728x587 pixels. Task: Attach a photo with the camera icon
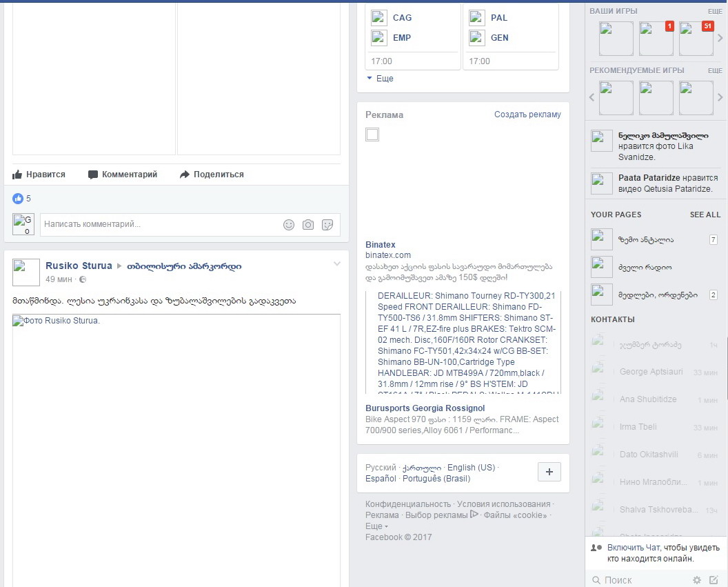308,225
